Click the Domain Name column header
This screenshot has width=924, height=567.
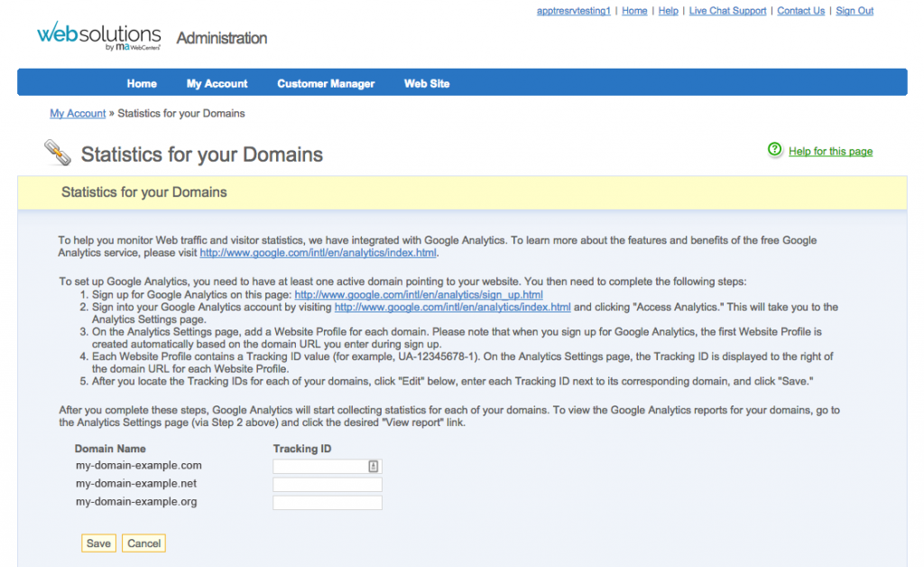coord(110,449)
